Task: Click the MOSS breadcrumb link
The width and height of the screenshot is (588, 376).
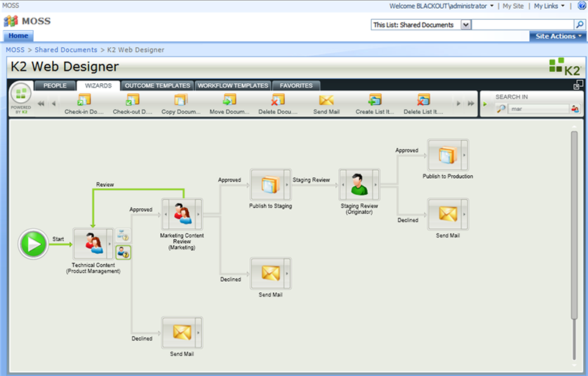Action: pos(15,50)
